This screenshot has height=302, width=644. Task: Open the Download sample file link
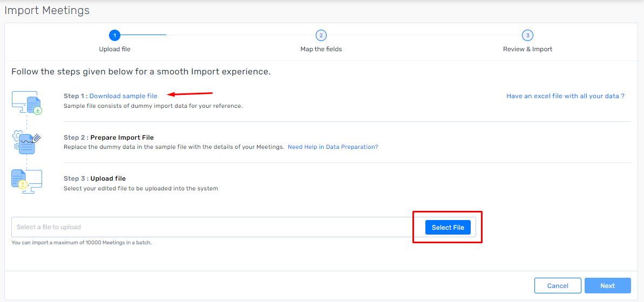pos(123,96)
